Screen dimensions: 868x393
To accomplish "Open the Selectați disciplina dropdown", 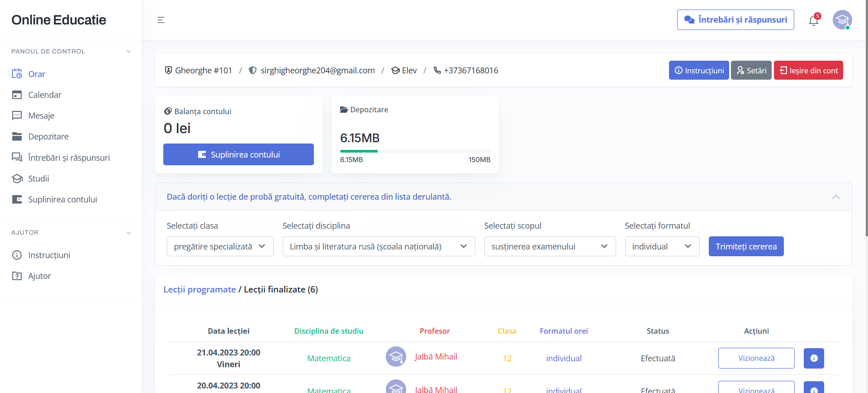I will 378,246.
